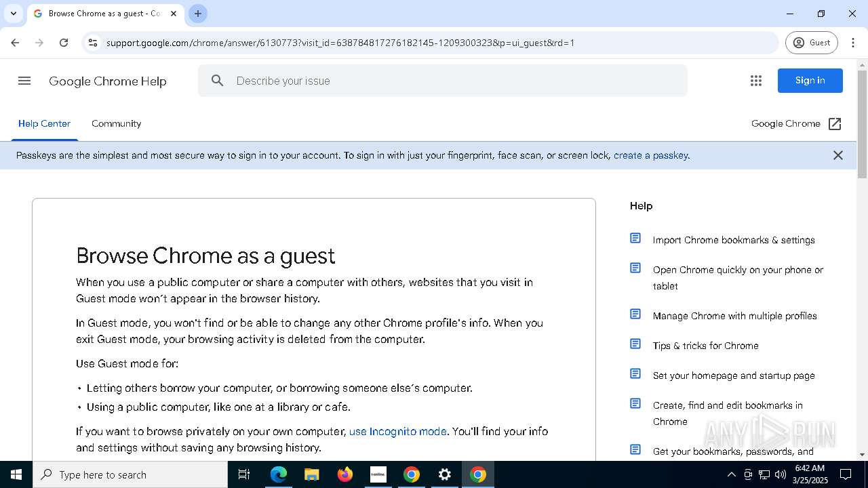This screenshot has height=488, width=868.
Task: Show hidden system tray icons
Action: [731, 474]
